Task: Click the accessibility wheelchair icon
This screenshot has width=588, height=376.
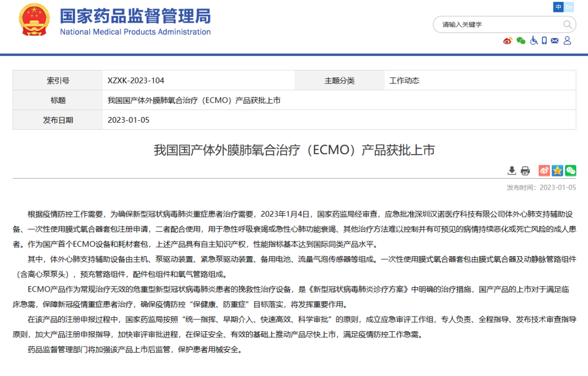Action: pyautogui.click(x=534, y=40)
